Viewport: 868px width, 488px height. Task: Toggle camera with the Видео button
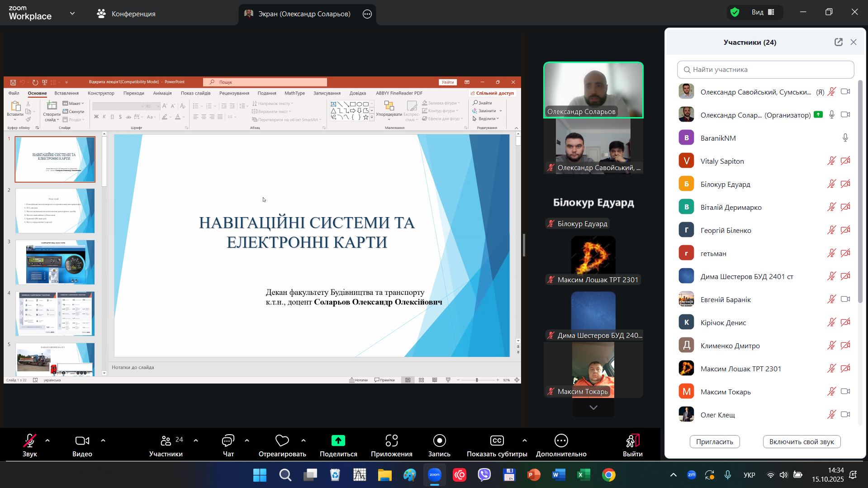pos(82,441)
